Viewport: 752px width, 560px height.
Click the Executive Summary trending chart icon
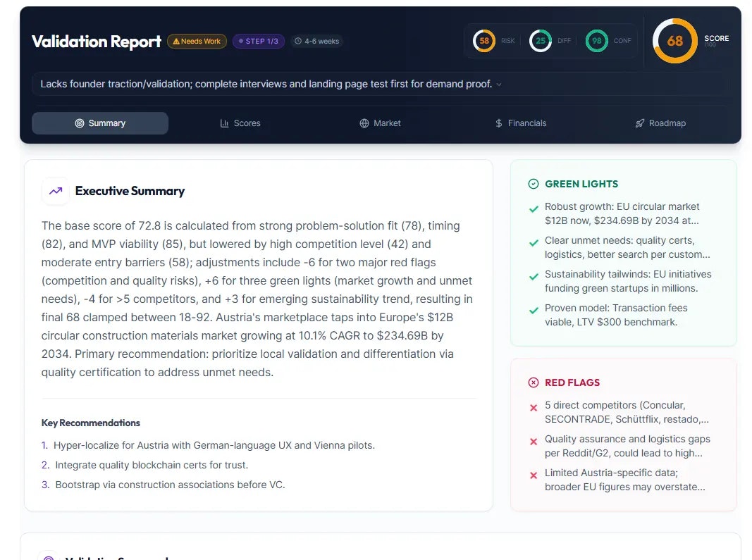tap(55, 191)
